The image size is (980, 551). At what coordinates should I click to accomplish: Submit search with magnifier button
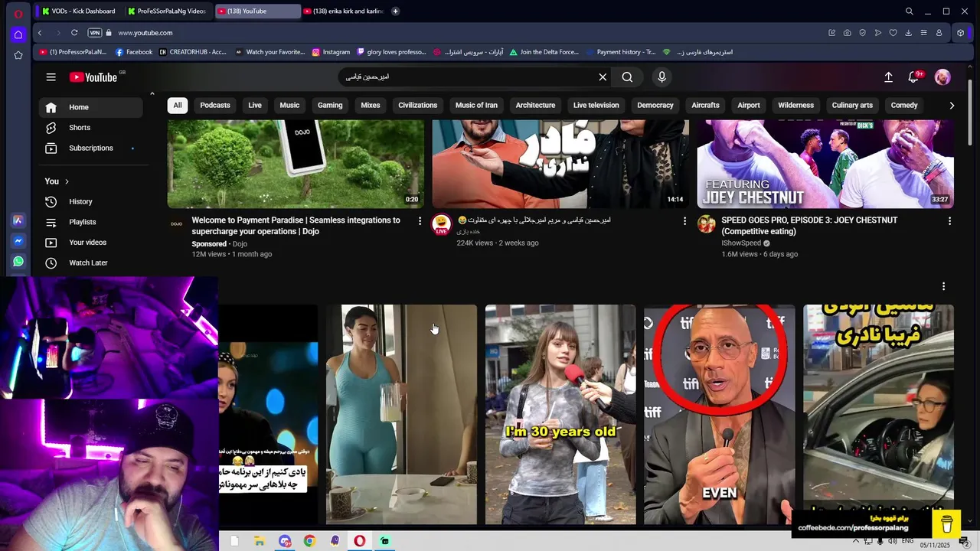[x=627, y=77]
